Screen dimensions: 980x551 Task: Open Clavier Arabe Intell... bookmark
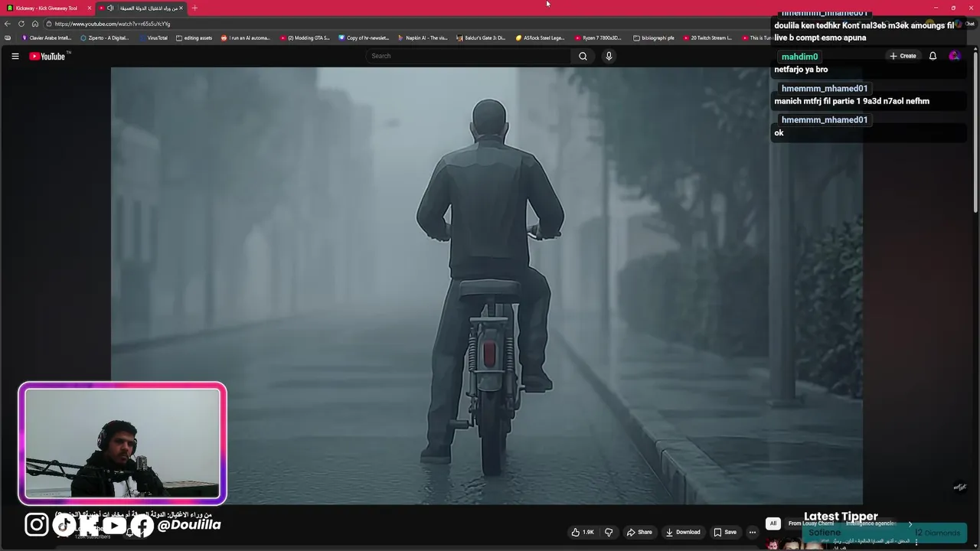[47, 37]
